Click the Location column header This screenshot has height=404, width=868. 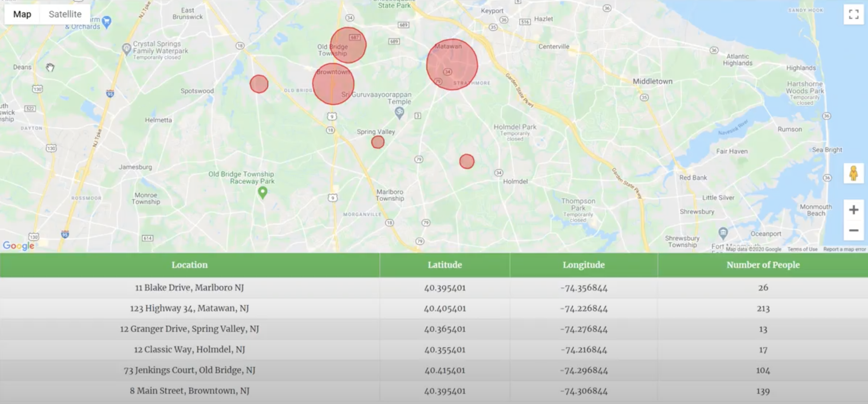click(x=189, y=265)
